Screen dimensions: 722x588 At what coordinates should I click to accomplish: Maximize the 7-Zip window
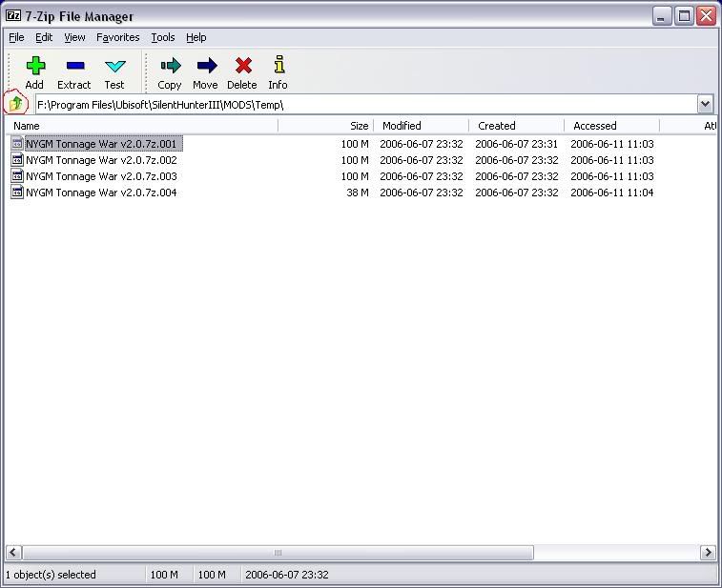click(x=684, y=16)
